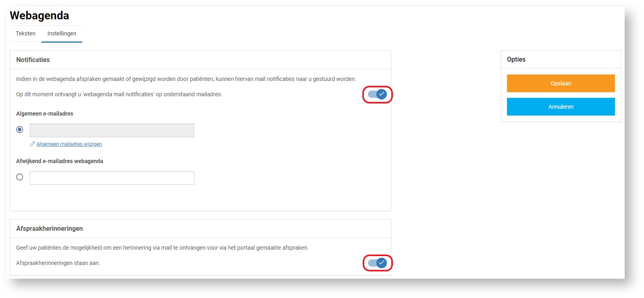Select the Algemeen e-mailadres radio button
This screenshot has width=644, height=298.
[20, 130]
